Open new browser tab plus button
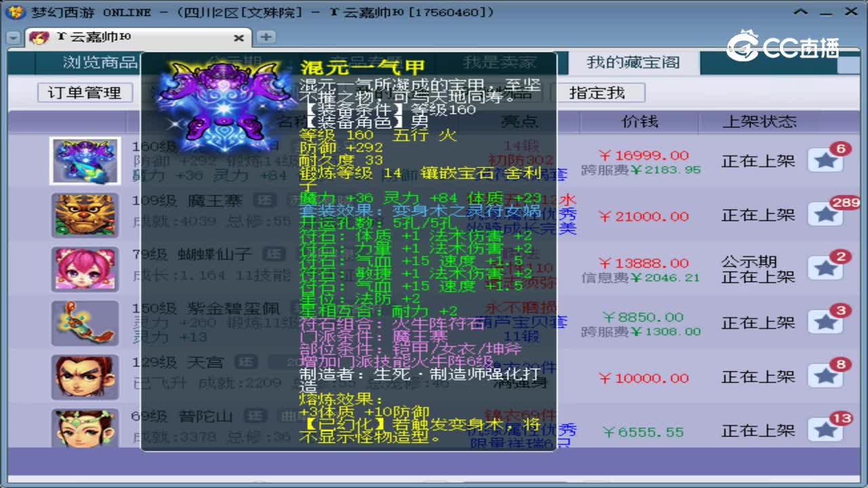Screen dimensions: 868x488 pos(266,37)
